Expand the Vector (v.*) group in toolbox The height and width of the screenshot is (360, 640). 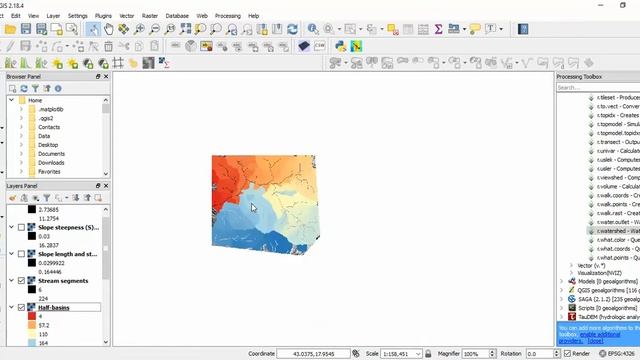pyautogui.click(x=571, y=265)
